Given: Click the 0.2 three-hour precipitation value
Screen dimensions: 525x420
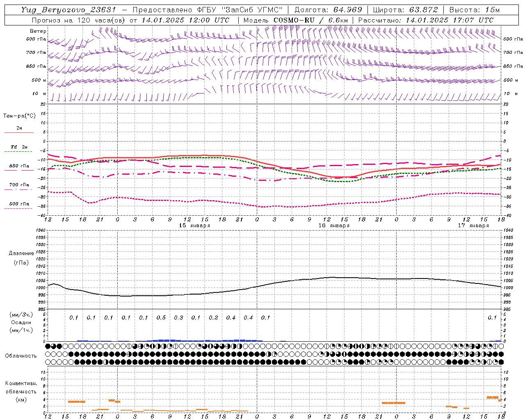Looking at the screenshot, I should tap(213, 318).
